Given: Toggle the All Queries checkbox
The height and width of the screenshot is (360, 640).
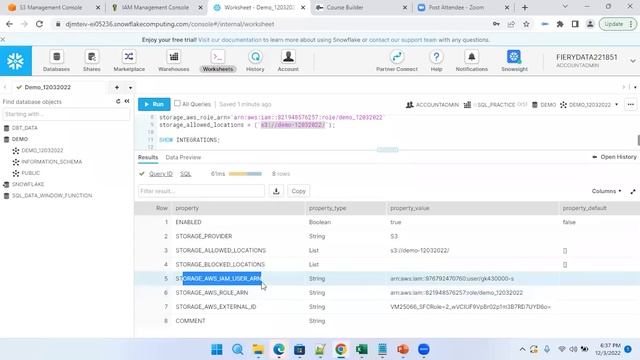Looking at the screenshot, I should (x=177, y=103).
